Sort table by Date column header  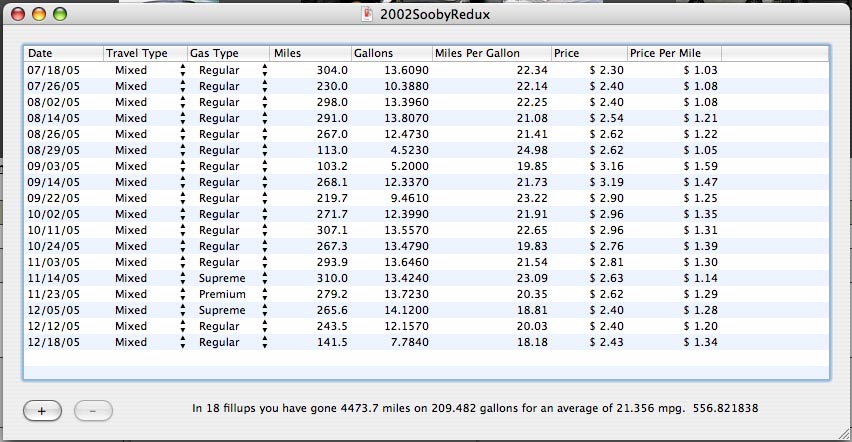click(x=64, y=53)
